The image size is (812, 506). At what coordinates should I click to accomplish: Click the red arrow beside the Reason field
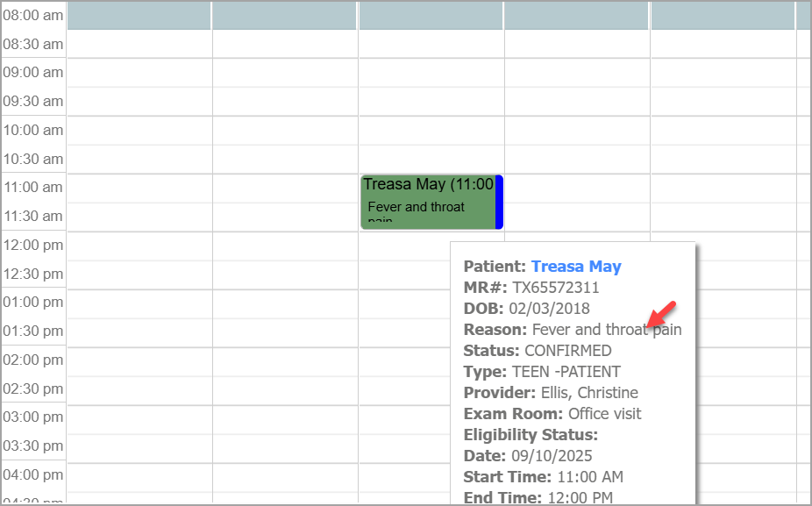(663, 313)
